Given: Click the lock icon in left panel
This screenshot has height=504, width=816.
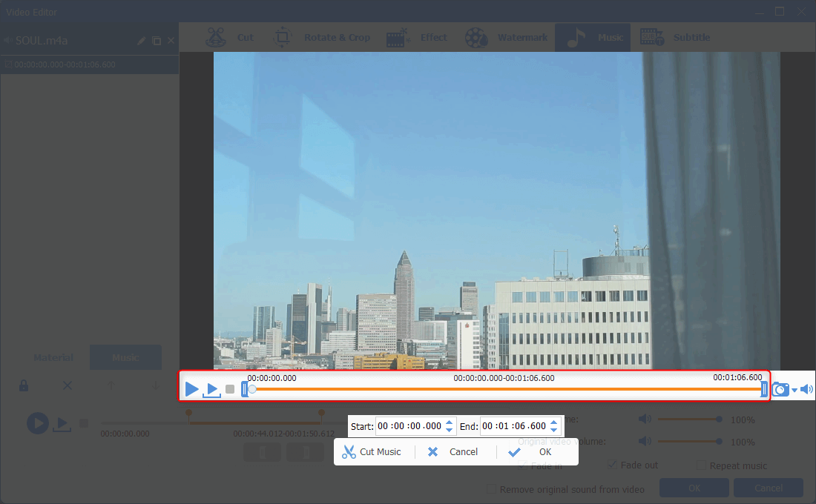Looking at the screenshot, I should tap(24, 385).
